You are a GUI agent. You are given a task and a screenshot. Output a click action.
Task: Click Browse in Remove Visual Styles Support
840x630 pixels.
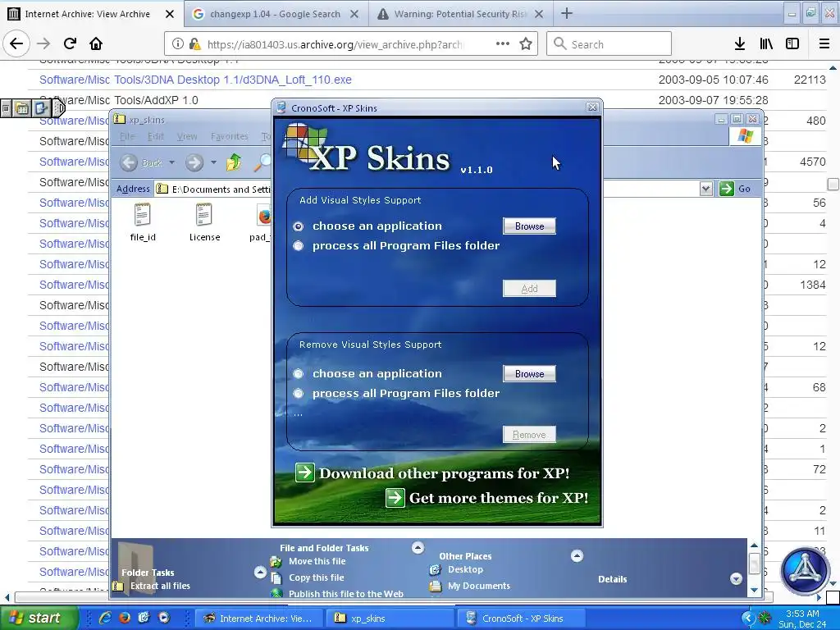click(x=529, y=374)
